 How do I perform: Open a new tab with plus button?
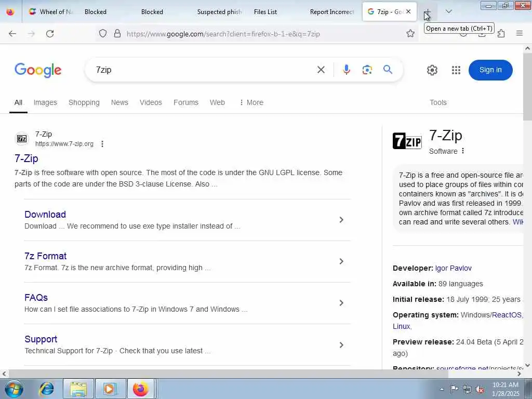click(428, 12)
